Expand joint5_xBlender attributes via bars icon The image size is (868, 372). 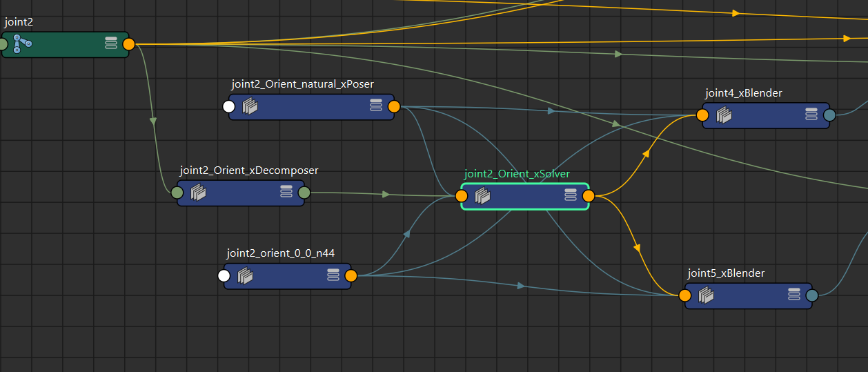(x=793, y=295)
